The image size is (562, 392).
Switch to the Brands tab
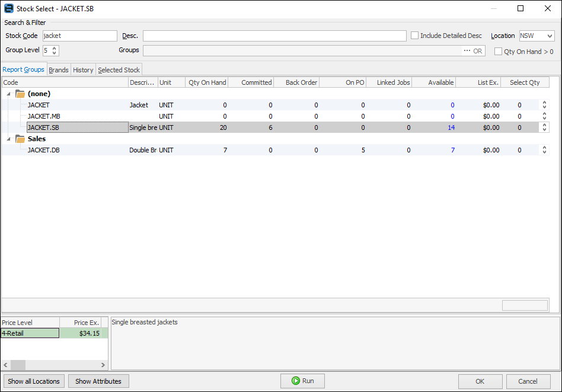[58, 69]
